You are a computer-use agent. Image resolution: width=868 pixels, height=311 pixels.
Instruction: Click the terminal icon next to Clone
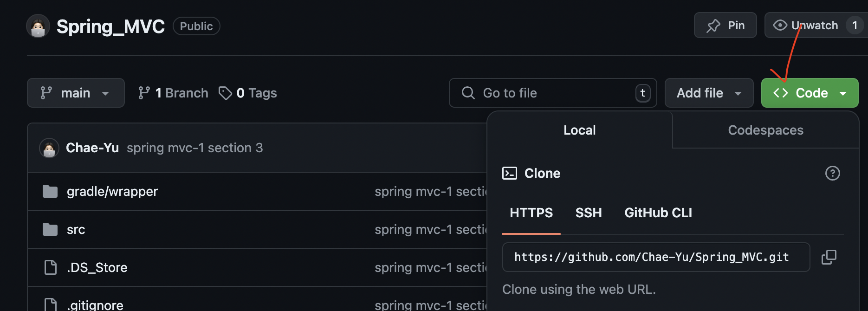(x=510, y=173)
